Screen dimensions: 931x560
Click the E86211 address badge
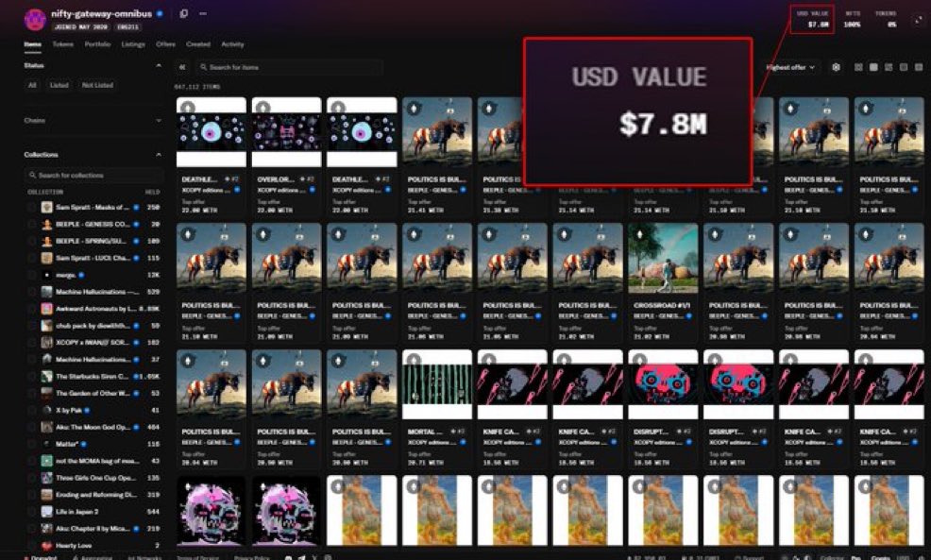click(x=127, y=26)
